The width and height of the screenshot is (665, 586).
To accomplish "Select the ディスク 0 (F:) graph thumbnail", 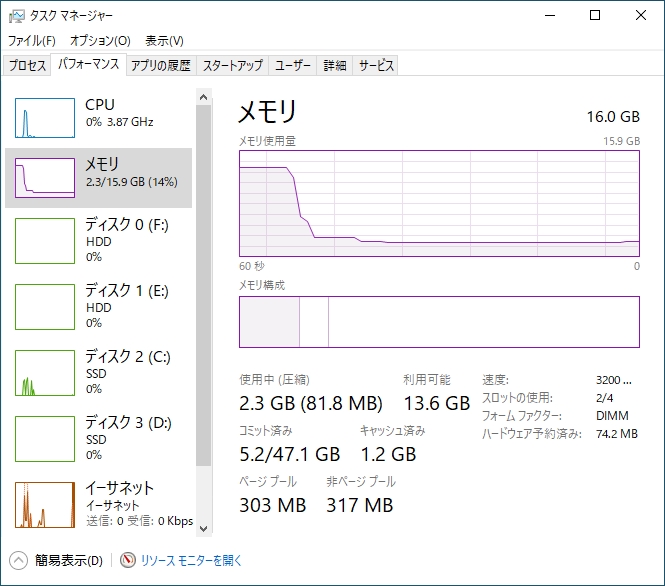I will point(45,242).
